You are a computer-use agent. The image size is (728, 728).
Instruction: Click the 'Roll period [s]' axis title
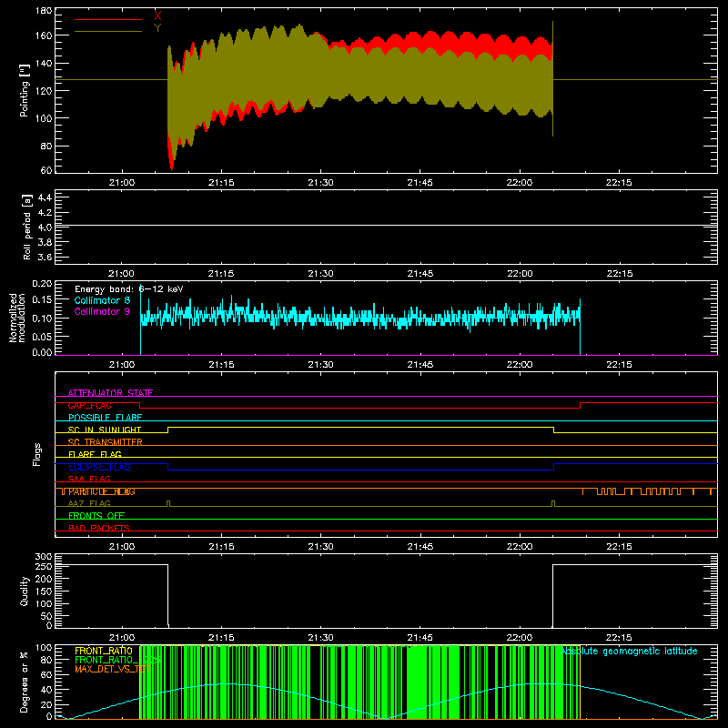[26, 227]
